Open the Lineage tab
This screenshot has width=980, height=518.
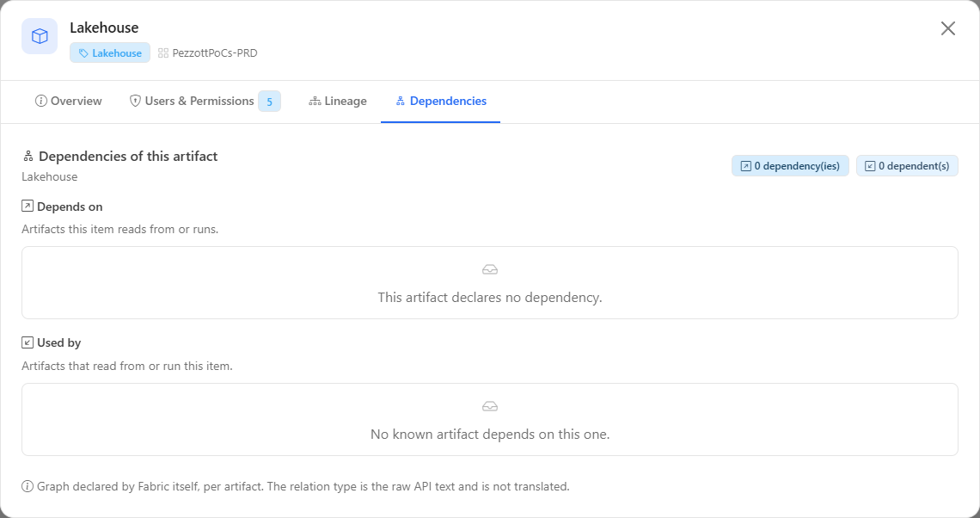pyautogui.click(x=338, y=101)
